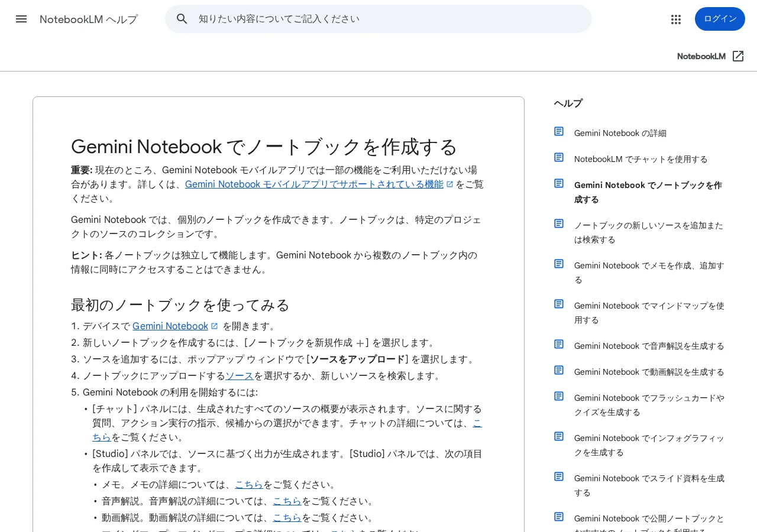Viewport: 757px width, 532px height.
Task: Go to Gemini Notebook で動画解説を生成する
Action: pyautogui.click(x=649, y=372)
